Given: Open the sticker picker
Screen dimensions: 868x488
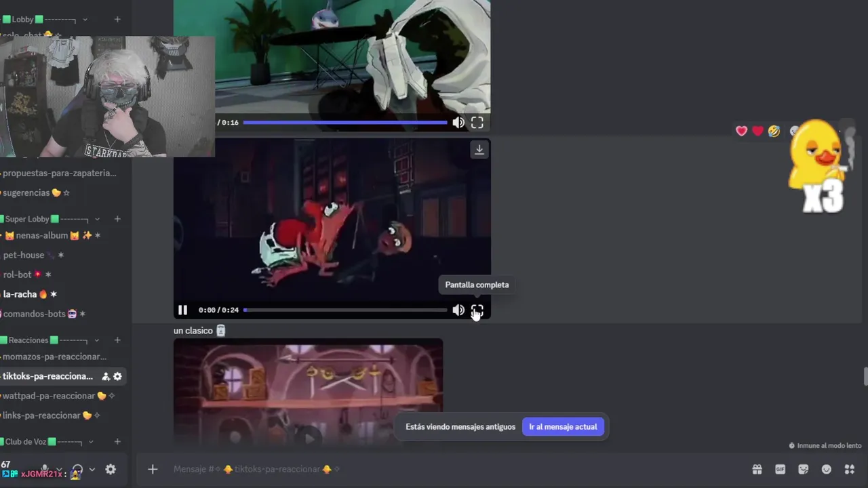Looking at the screenshot, I should click(x=804, y=469).
